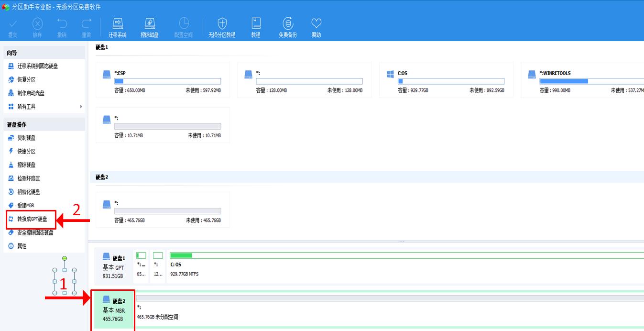
Task: Click the drive icon on WINRETOOLS card
Action: click(x=532, y=74)
